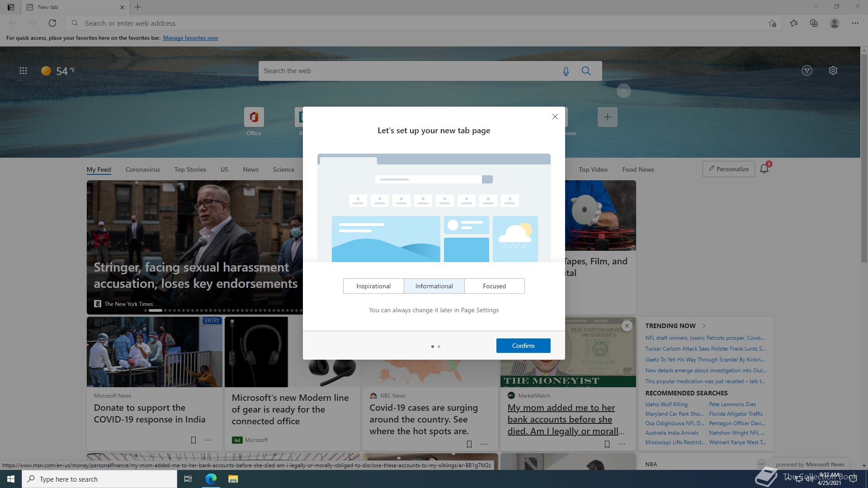
Task: Switch to the Top Stories tab
Action: [190, 169]
